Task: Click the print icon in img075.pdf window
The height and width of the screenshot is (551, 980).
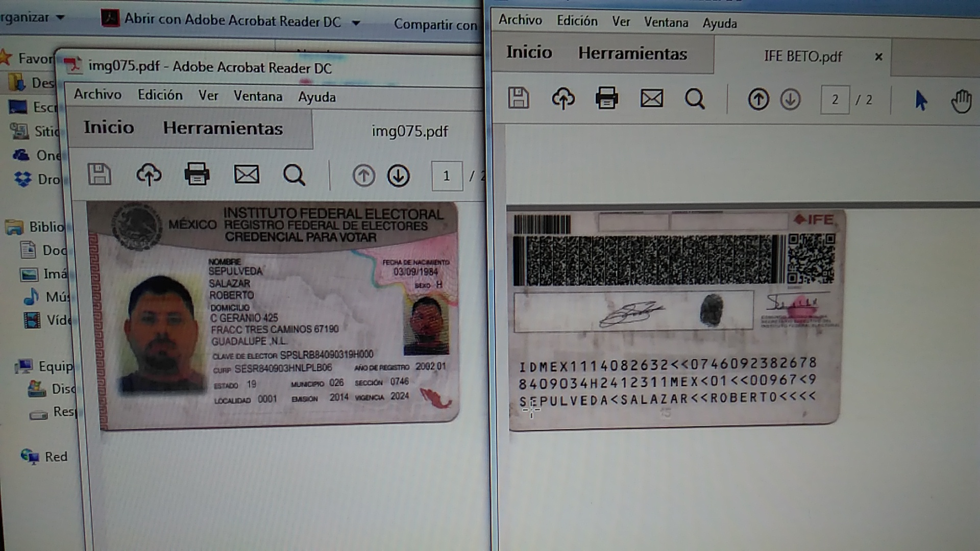Action: coord(197,174)
